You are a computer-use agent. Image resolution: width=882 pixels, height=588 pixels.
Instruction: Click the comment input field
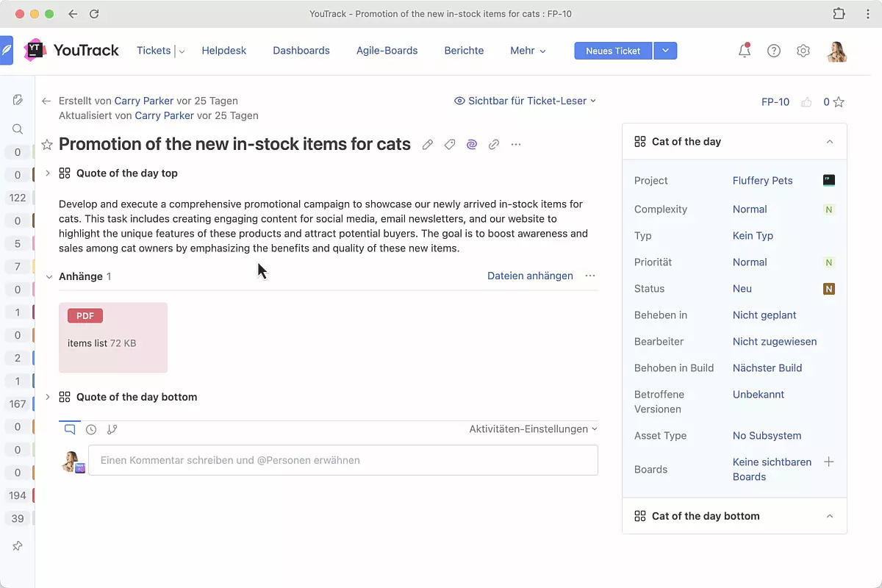coord(343,460)
